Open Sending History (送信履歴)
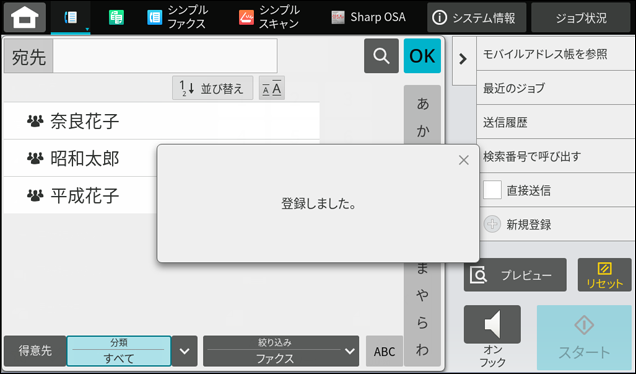The image size is (636, 374). 555,122
